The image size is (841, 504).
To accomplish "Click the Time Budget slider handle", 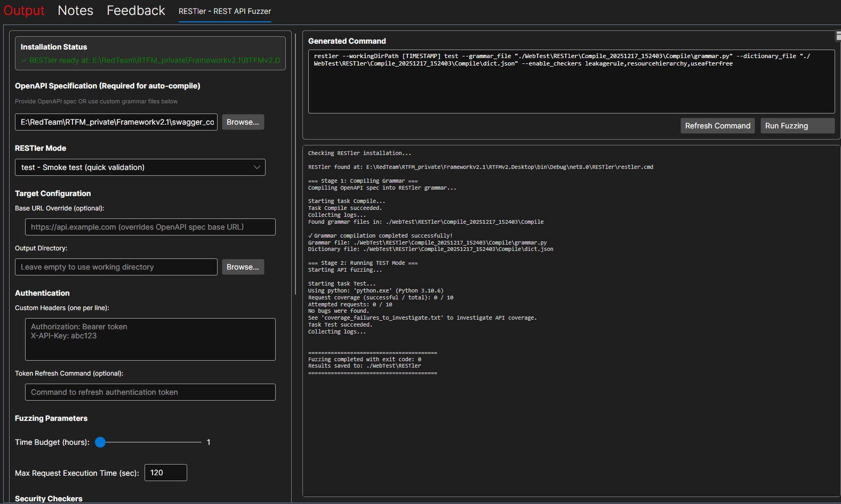I will 100,442.
